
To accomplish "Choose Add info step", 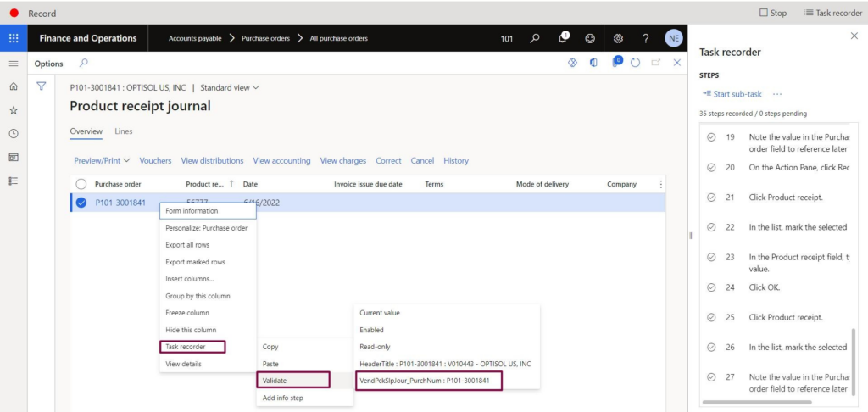I will click(x=304, y=398).
